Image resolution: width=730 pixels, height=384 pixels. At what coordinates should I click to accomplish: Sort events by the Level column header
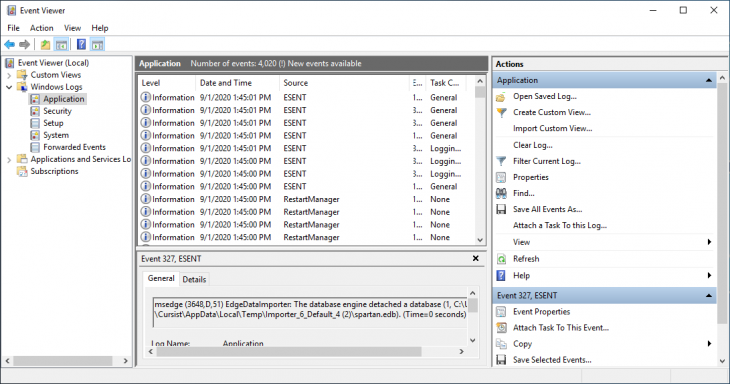(167, 83)
